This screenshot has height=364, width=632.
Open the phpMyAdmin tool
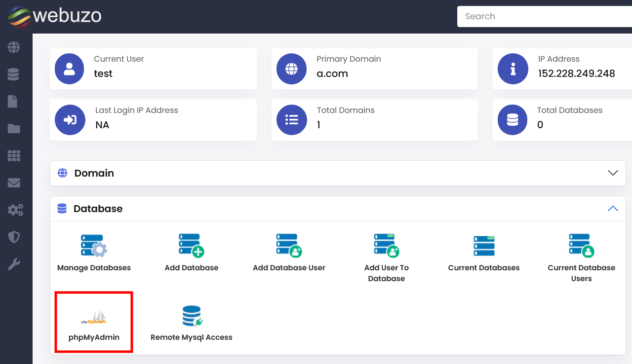point(94,322)
